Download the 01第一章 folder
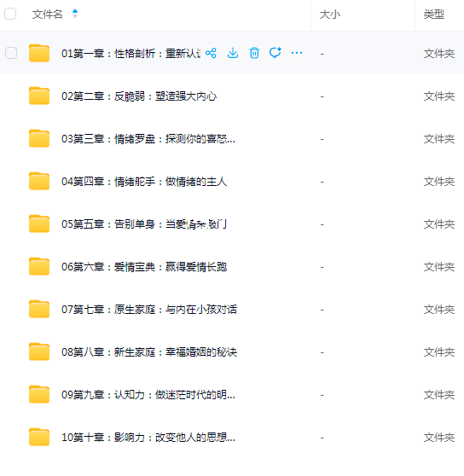This screenshot has width=464, height=476. (x=233, y=53)
